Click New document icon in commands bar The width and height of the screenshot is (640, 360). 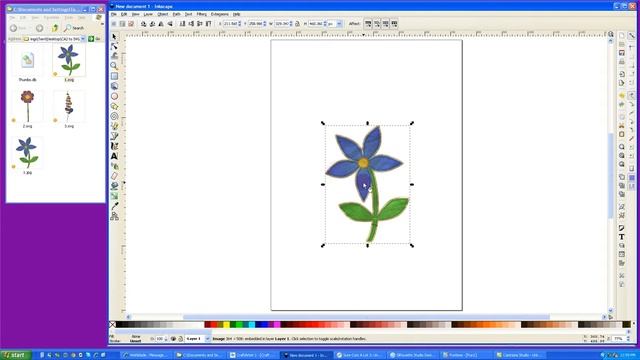622,36
